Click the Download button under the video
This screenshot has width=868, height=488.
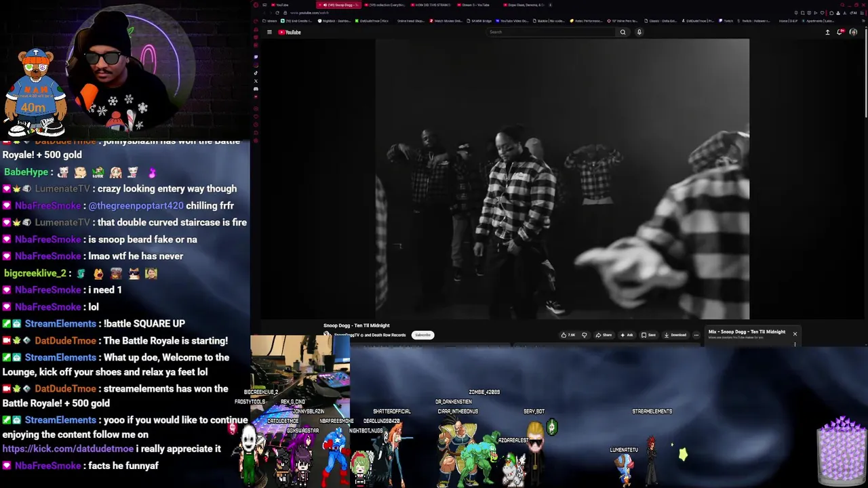675,335
